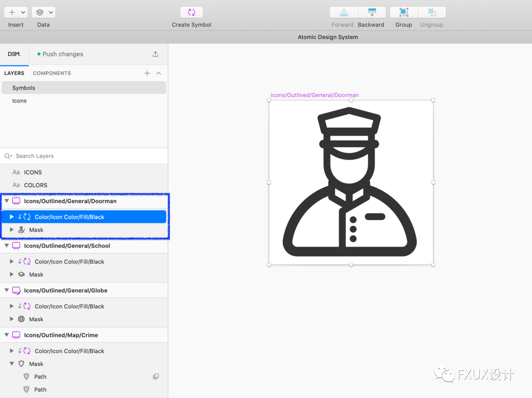Select the Icons/Outlined/Map/Crime layer name
Screen dimensions: 532x398
pyautogui.click(x=61, y=335)
